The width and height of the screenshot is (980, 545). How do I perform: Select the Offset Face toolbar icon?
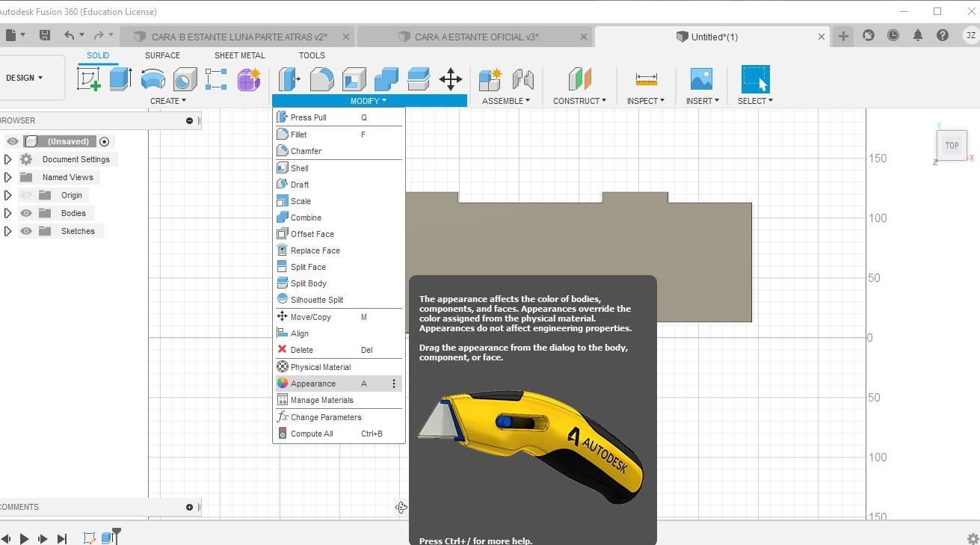419,78
